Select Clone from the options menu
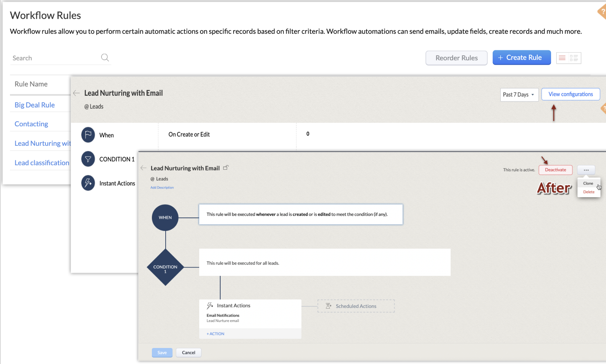Screen dimensions: 606x364 (x=588, y=184)
